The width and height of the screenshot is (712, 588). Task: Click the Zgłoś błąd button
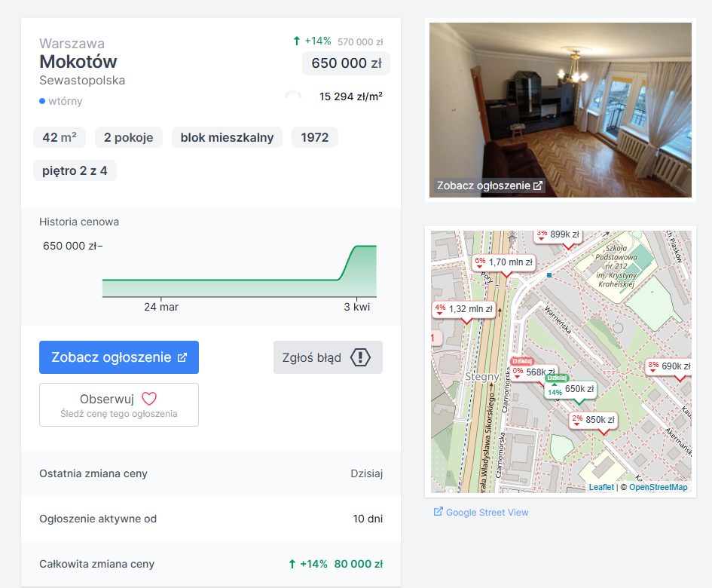(x=328, y=357)
